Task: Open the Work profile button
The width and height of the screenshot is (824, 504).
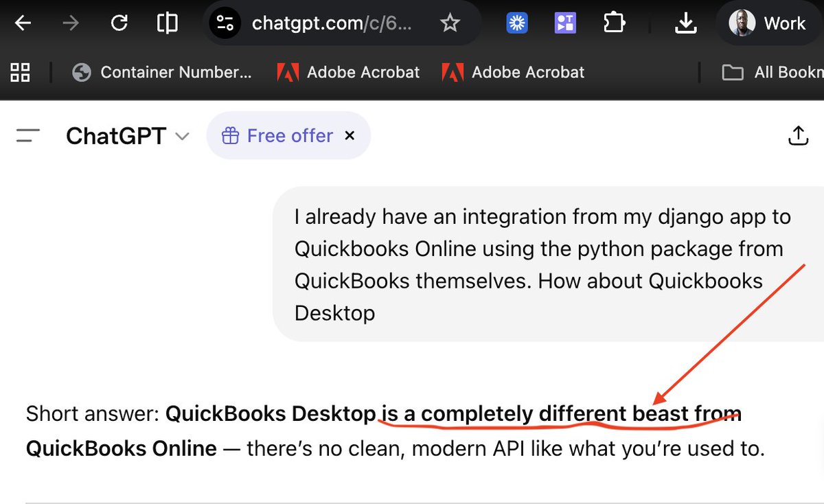Action: pos(768,23)
